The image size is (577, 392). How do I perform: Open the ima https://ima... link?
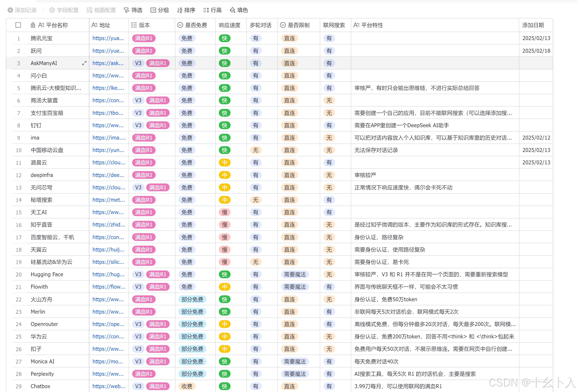[109, 138]
